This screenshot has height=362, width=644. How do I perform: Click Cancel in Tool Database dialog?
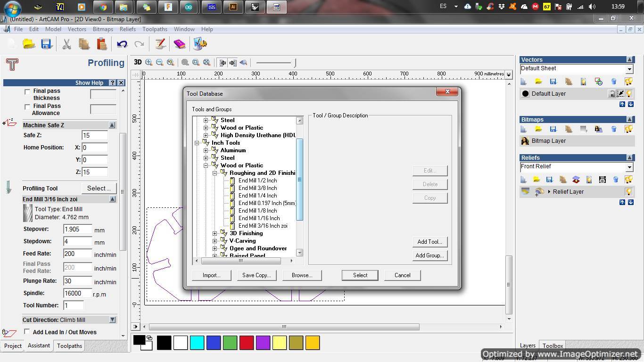pos(402,275)
